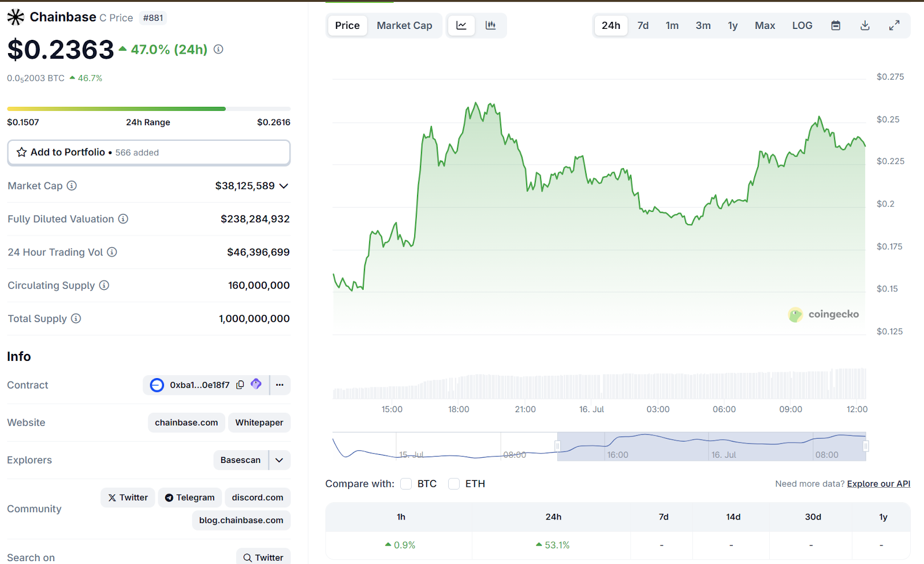Select the Market Cap chart tab
Viewport: 924px width, 564px height.
(x=404, y=25)
